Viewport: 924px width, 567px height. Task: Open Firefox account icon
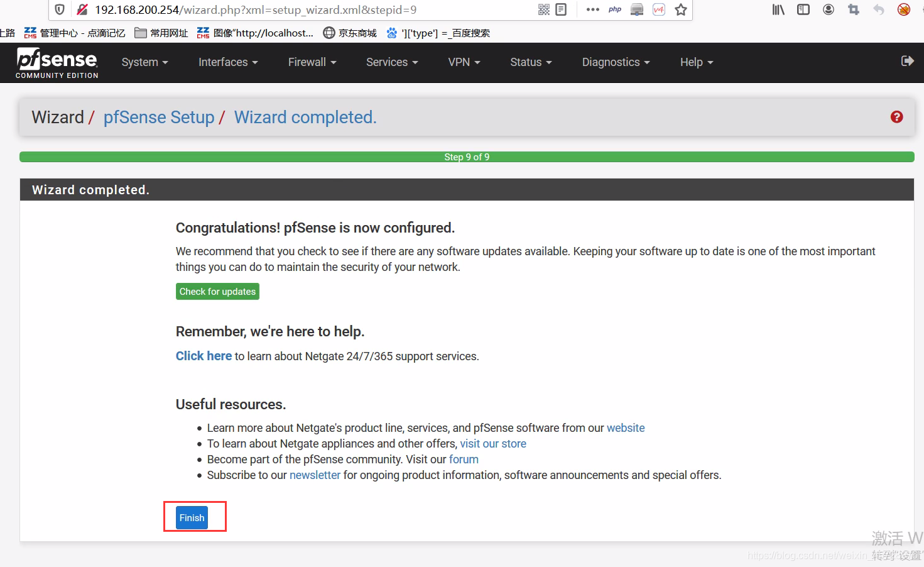pyautogui.click(x=829, y=9)
